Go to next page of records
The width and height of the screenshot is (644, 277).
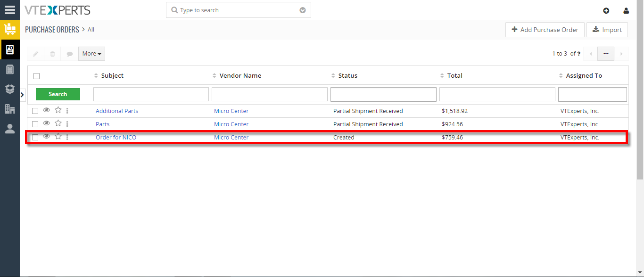621,54
